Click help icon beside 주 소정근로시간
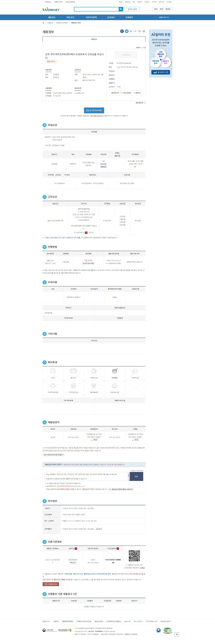Screen dimensions: 215x644 pos(86,232)
